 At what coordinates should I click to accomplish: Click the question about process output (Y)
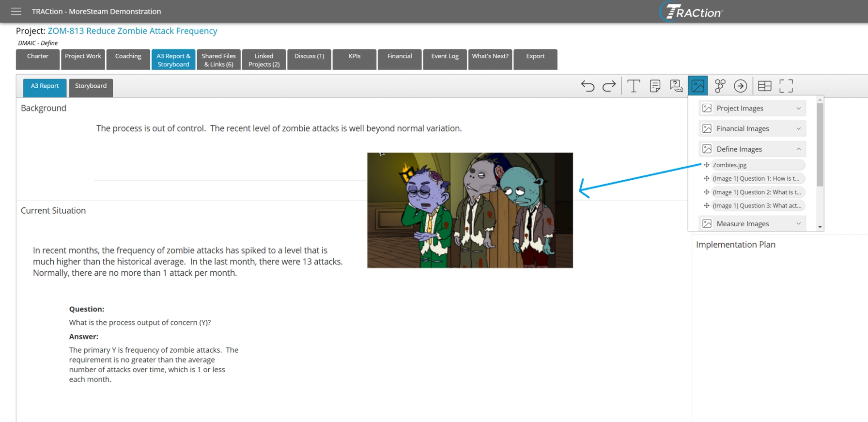coord(140,323)
